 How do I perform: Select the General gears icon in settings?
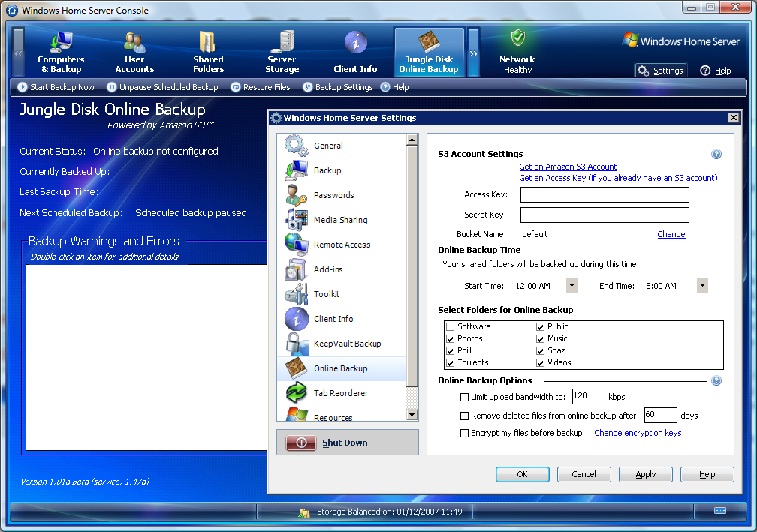pyautogui.click(x=296, y=146)
